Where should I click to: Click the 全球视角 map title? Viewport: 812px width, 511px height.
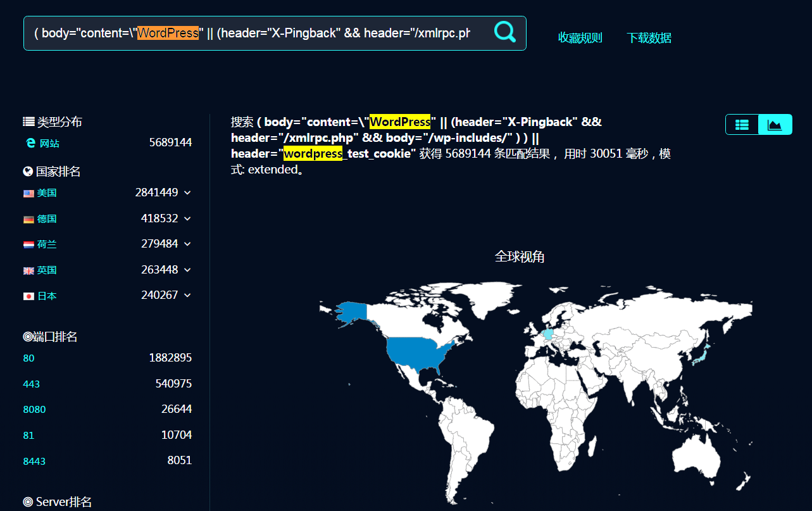click(x=520, y=256)
